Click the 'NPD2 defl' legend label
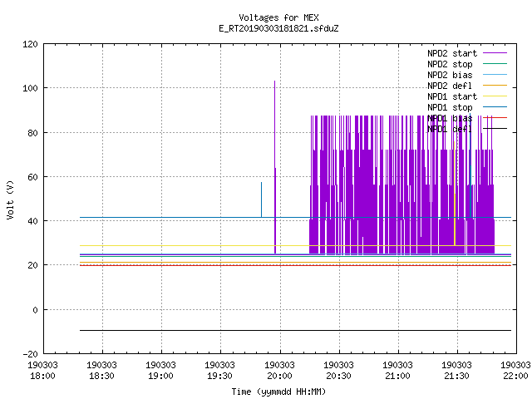532x399 pixels. (450, 86)
